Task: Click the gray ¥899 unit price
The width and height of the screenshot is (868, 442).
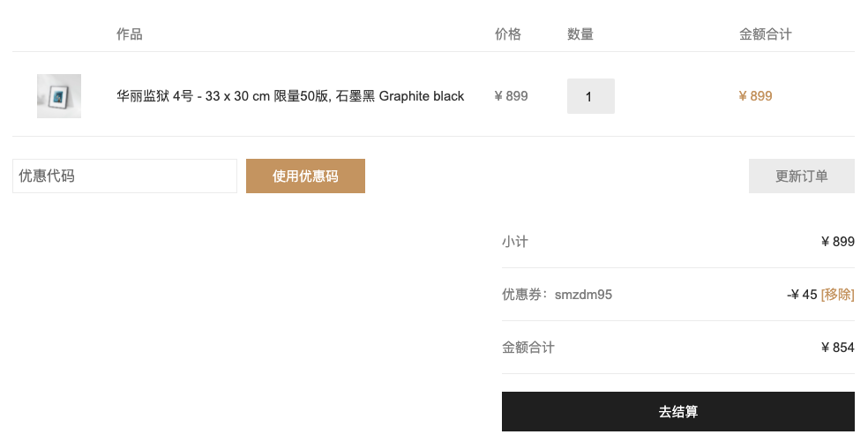Action: pos(511,96)
